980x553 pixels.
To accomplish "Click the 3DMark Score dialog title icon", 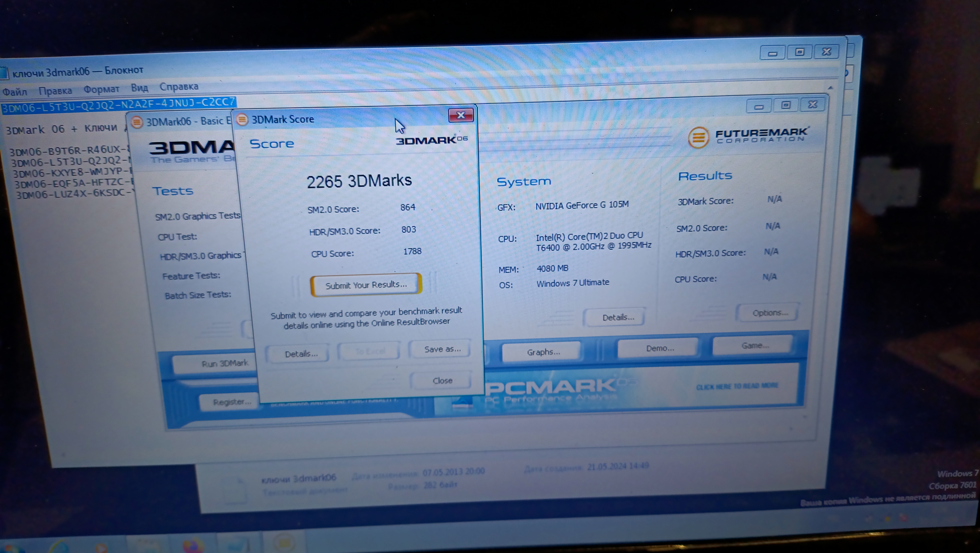I will point(242,120).
